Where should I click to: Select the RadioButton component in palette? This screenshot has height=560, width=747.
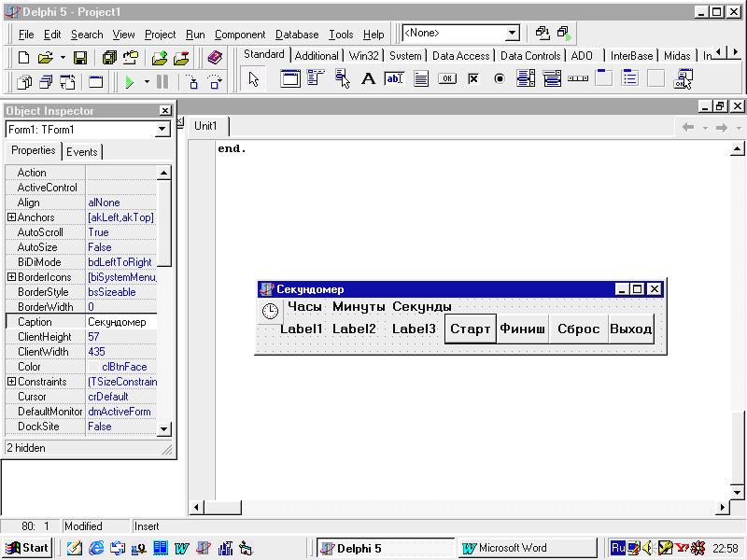pos(500,78)
